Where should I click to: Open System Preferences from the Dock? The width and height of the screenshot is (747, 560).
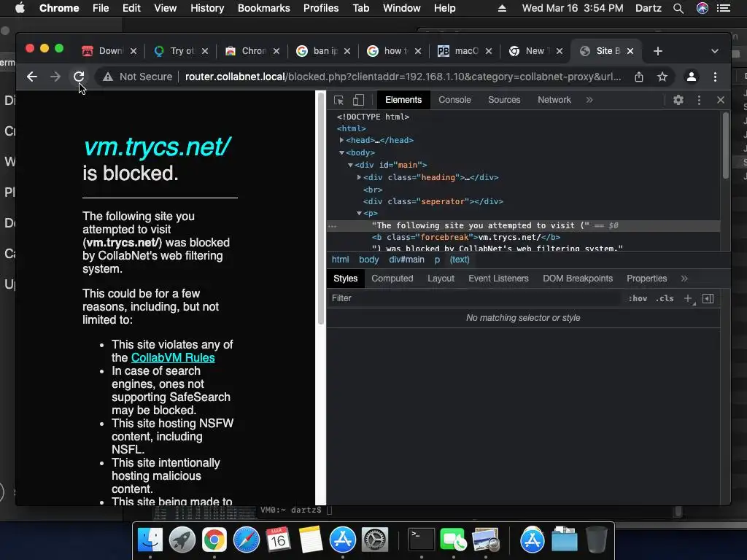click(x=375, y=540)
